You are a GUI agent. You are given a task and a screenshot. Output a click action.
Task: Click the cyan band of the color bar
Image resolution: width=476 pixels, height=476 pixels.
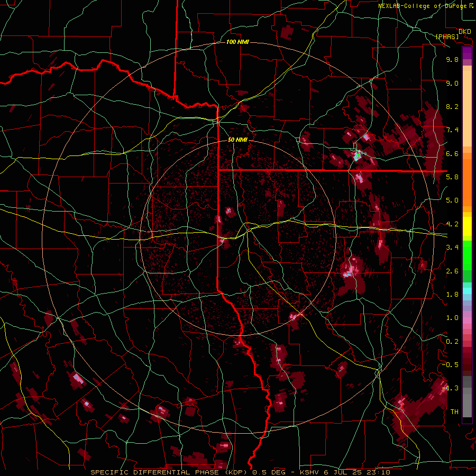(x=467, y=290)
